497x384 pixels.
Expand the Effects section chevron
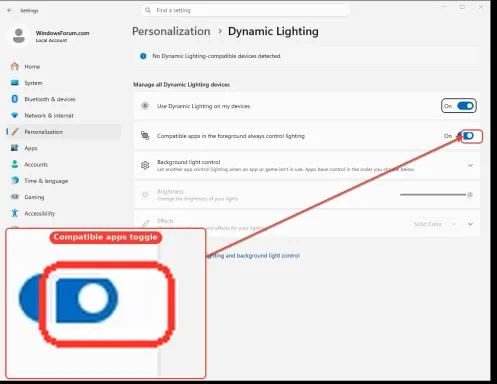click(470, 224)
